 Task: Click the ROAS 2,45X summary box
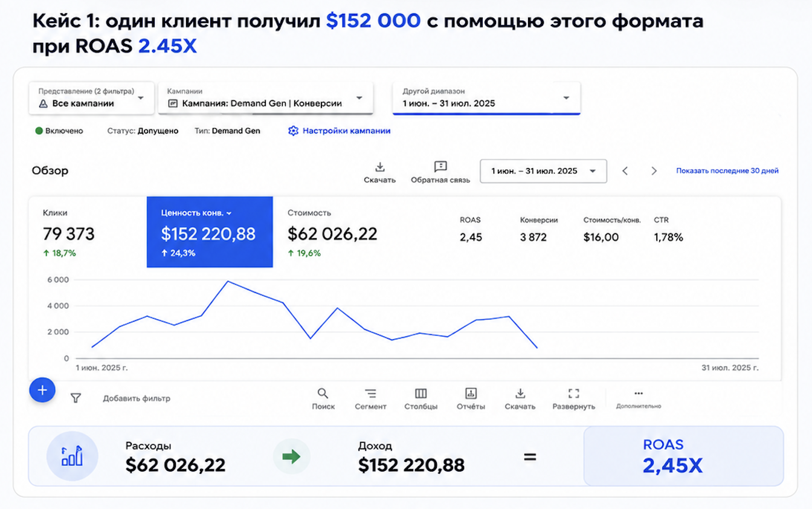683,456
